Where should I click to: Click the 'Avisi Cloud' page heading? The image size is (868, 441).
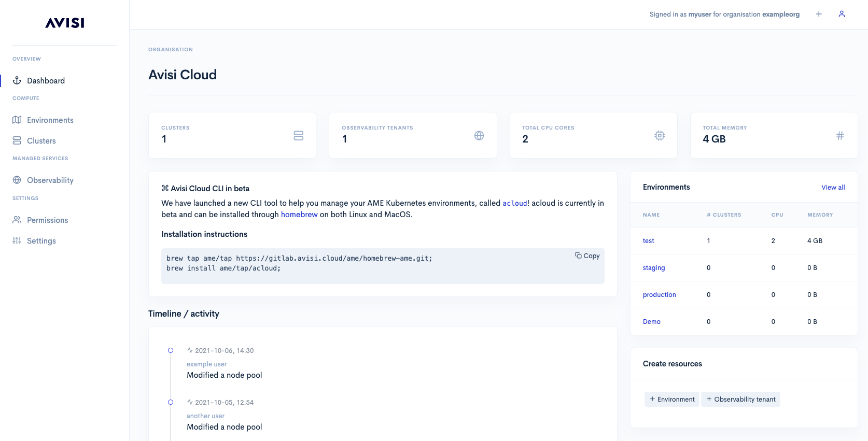(x=183, y=75)
